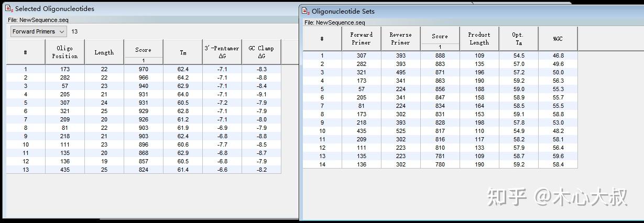The height and width of the screenshot is (223, 644).
Task: Click Forward Primer header in Oligonucleotide Sets
Action: point(362,39)
